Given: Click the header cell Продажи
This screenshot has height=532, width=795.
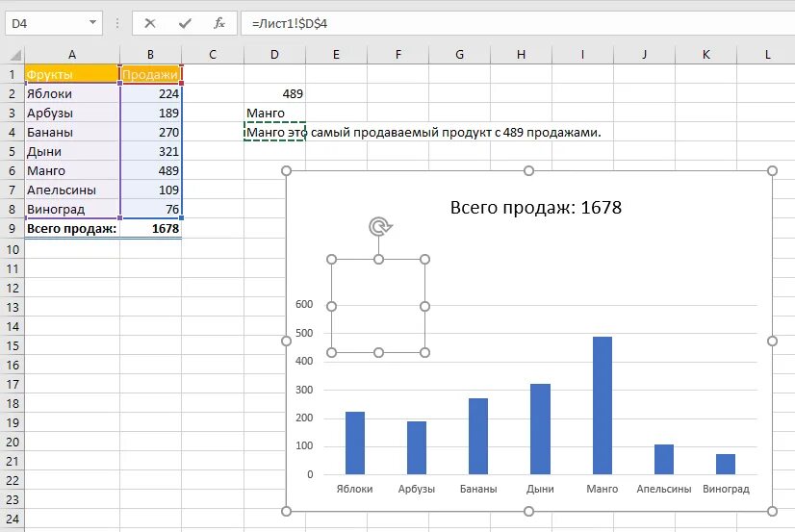Looking at the screenshot, I should pyautogui.click(x=150, y=74).
